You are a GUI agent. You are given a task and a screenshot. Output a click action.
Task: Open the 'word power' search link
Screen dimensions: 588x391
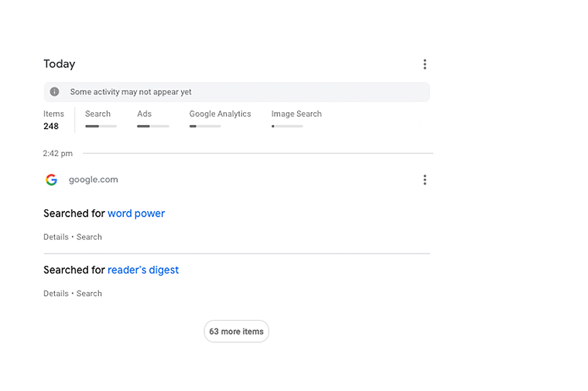tap(136, 213)
